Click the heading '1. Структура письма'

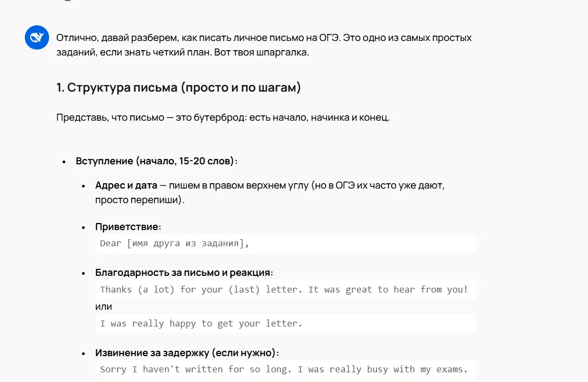179,88
